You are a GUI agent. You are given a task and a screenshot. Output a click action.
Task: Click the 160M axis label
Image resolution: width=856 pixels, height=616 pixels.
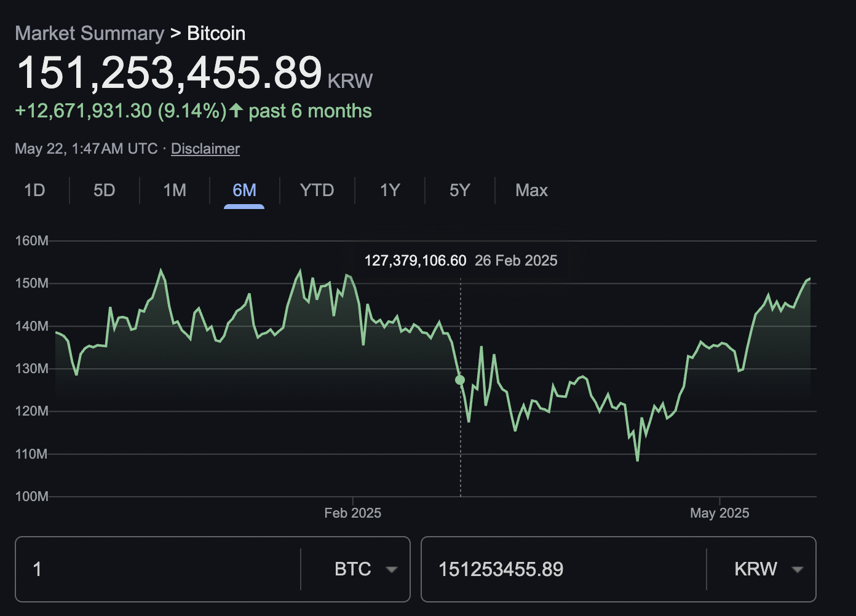[x=31, y=240]
